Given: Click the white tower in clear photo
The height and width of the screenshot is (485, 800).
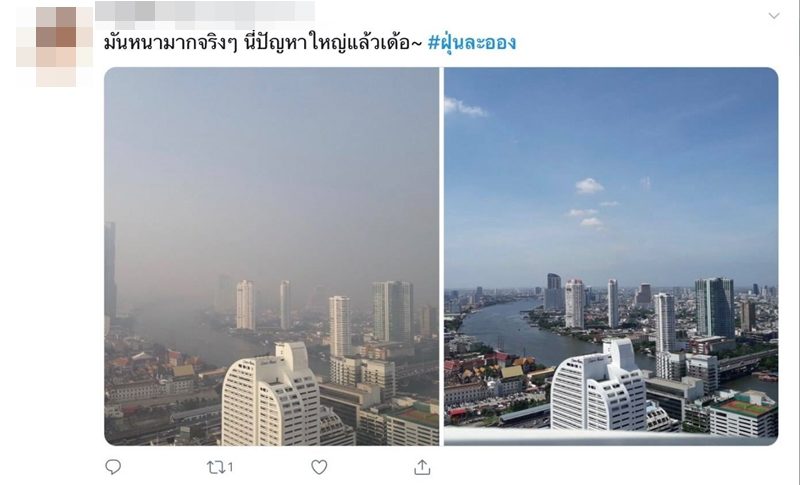Looking at the screenshot, I should tap(599, 385).
